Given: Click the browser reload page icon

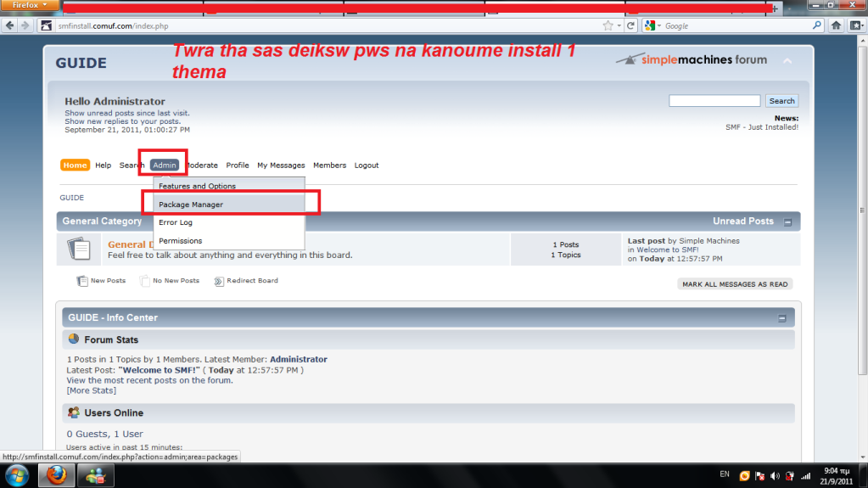Looking at the screenshot, I should pyautogui.click(x=630, y=25).
